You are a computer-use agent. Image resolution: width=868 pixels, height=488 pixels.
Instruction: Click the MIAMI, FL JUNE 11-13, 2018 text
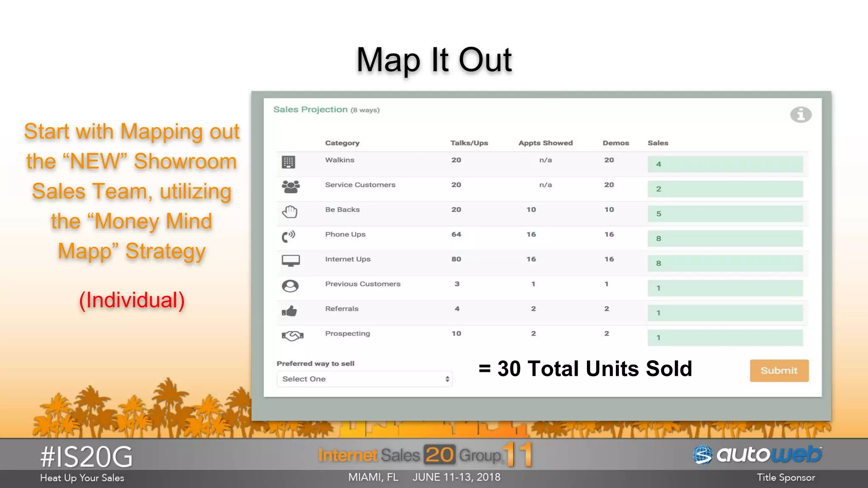point(424,477)
